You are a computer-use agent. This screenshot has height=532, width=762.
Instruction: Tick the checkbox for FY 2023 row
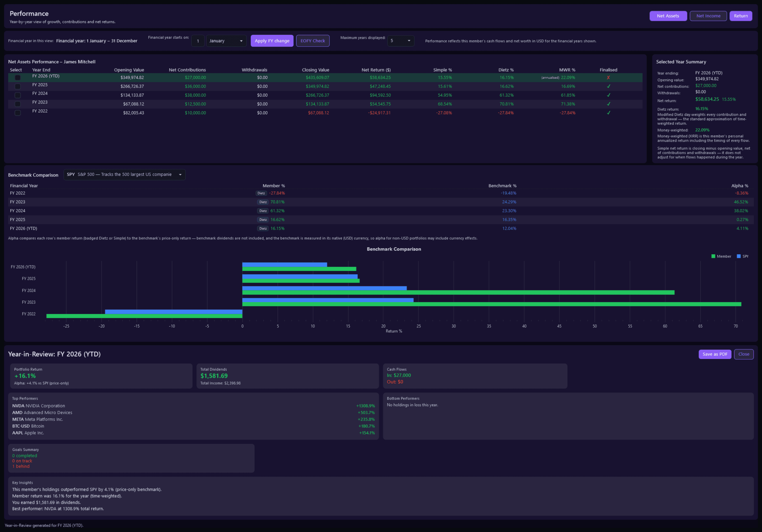pos(18,104)
